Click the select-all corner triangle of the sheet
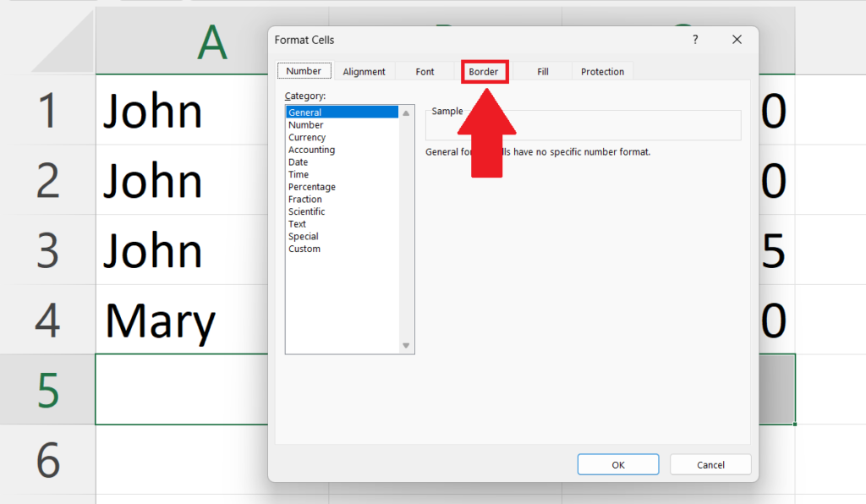 tap(63, 41)
